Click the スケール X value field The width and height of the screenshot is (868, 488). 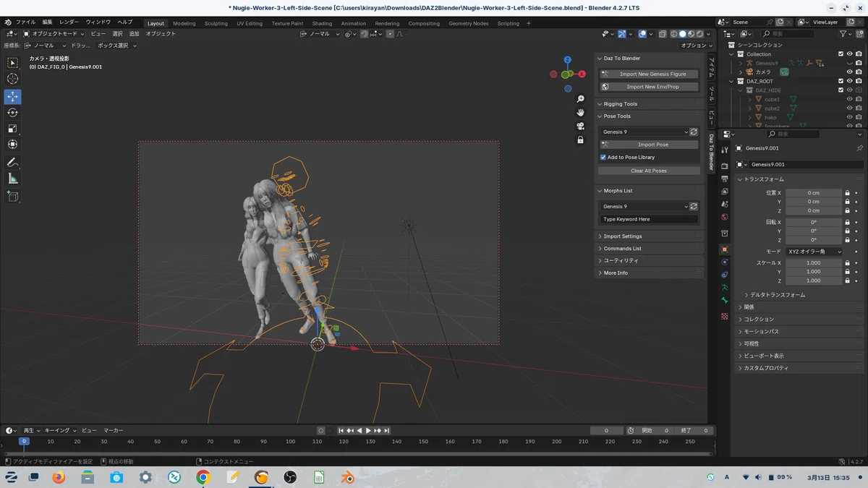click(x=814, y=263)
